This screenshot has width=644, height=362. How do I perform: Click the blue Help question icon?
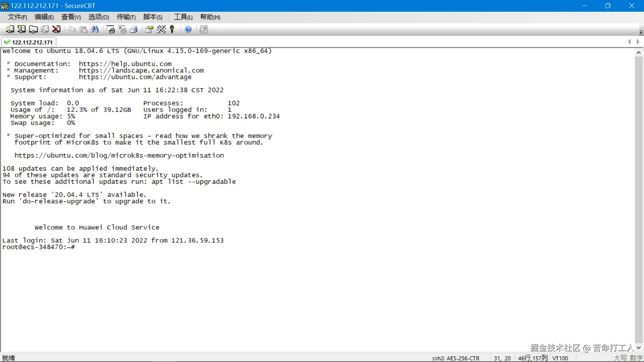pyautogui.click(x=188, y=29)
